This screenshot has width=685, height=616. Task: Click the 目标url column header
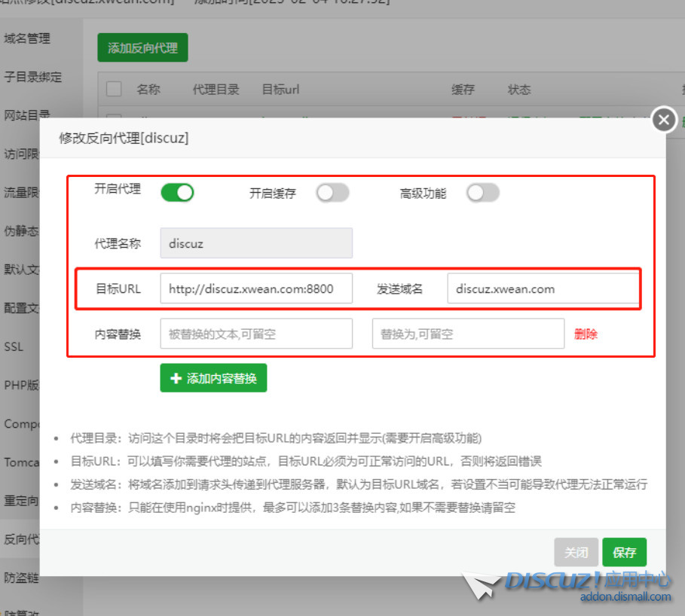(x=280, y=90)
